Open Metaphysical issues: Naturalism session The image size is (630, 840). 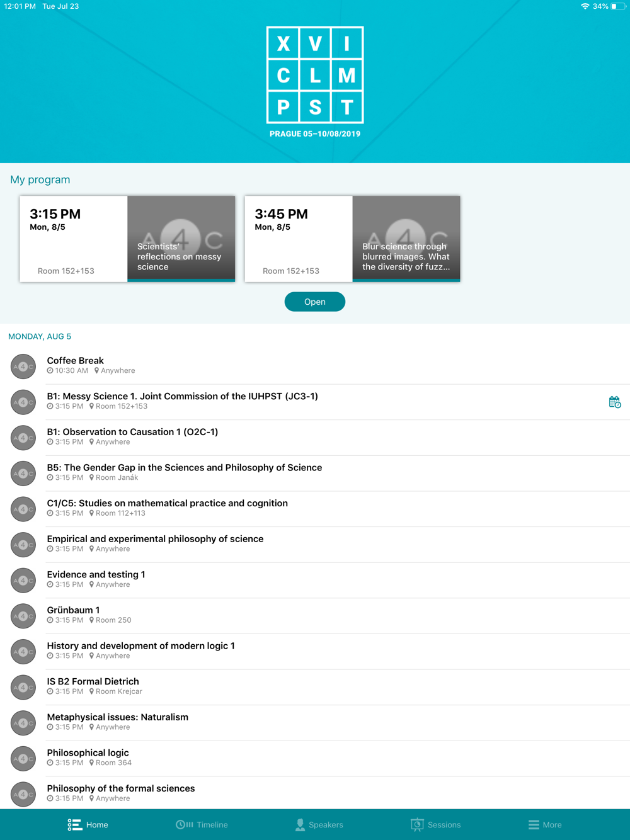[x=315, y=723]
